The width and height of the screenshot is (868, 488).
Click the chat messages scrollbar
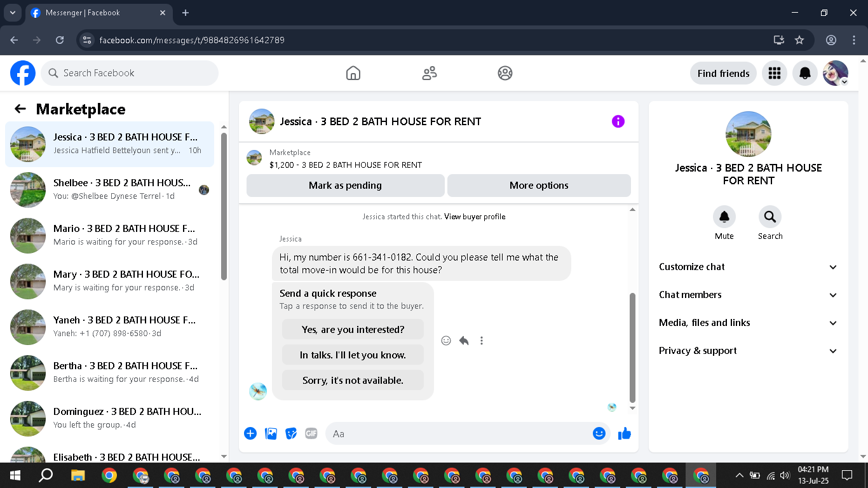click(x=632, y=347)
